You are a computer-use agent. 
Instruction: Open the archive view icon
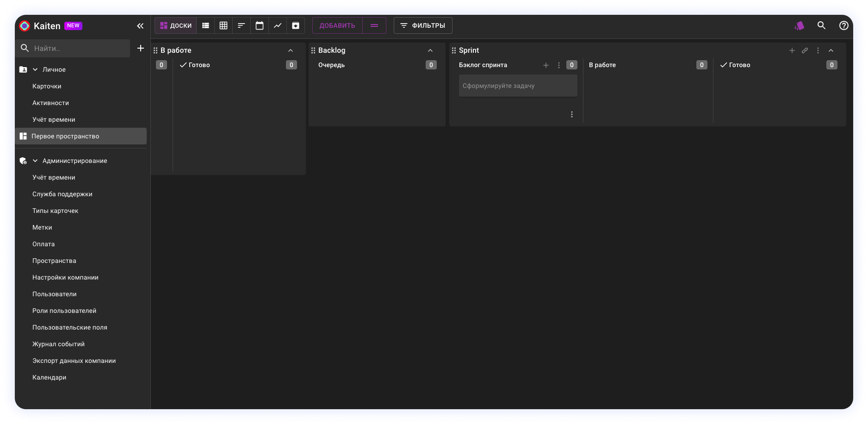click(296, 25)
